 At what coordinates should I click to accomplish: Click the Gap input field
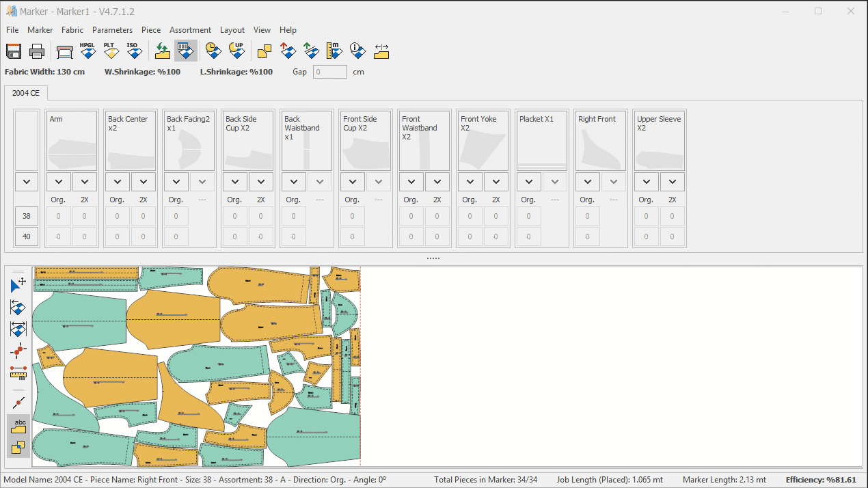[x=330, y=72]
